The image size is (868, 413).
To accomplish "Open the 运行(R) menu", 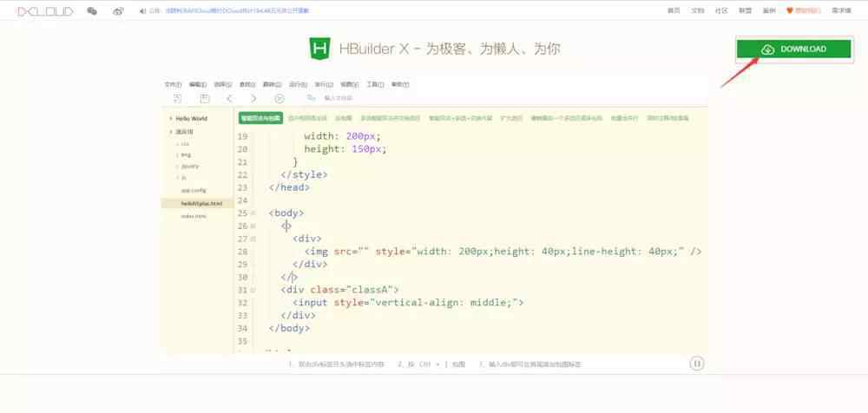I will tap(298, 85).
